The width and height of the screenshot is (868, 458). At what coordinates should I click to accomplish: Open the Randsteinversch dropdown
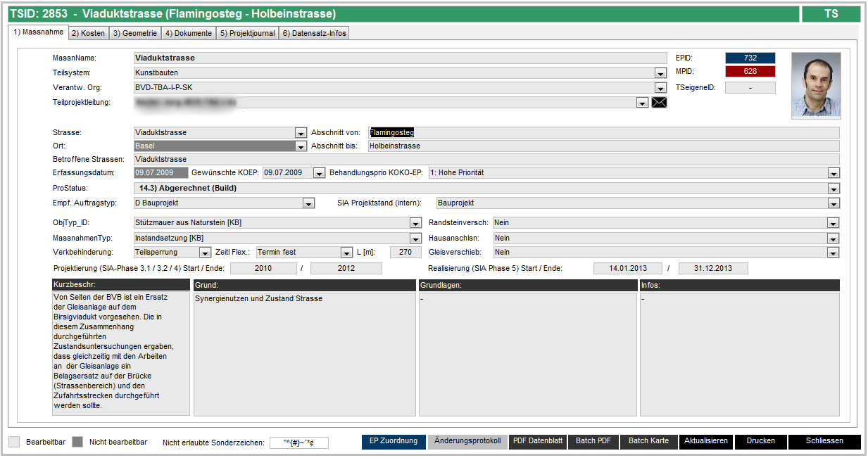tap(834, 223)
